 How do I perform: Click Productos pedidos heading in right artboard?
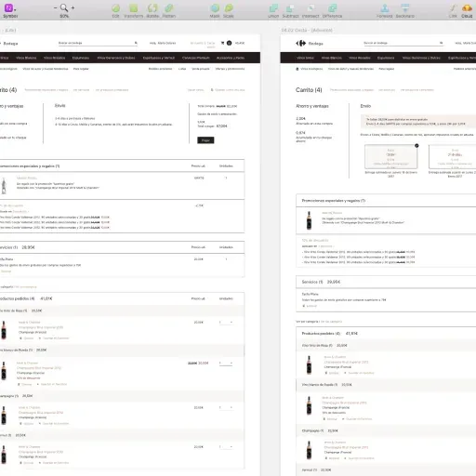321,334
